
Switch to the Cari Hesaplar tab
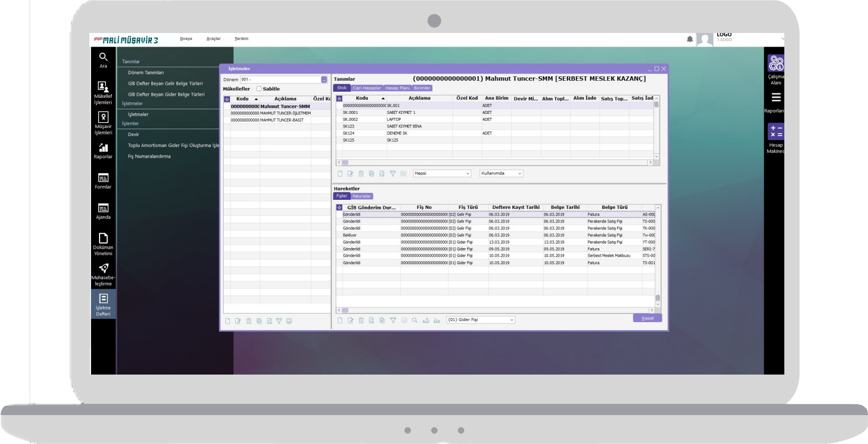click(x=367, y=88)
